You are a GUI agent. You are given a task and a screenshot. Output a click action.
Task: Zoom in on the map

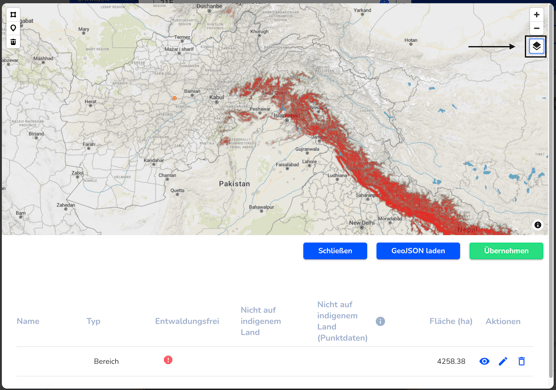point(536,15)
